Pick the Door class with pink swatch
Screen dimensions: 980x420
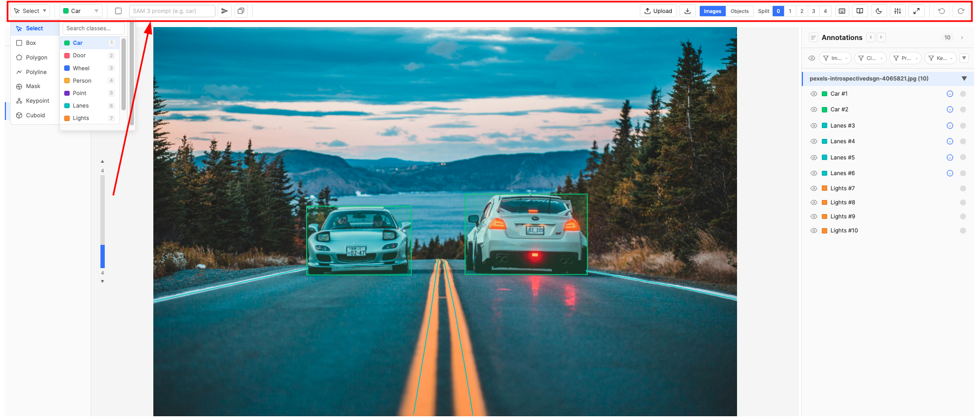click(90, 56)
